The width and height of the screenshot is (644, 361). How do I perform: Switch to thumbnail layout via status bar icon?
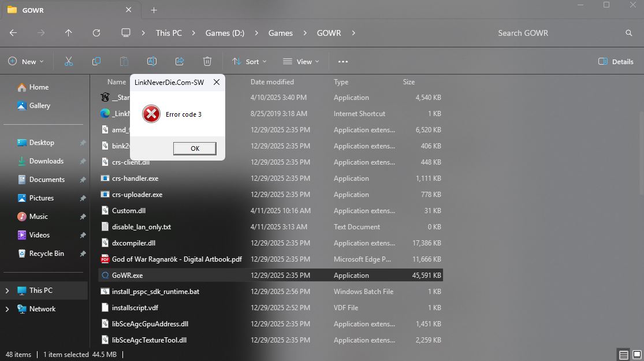click(x=636, y=355)
